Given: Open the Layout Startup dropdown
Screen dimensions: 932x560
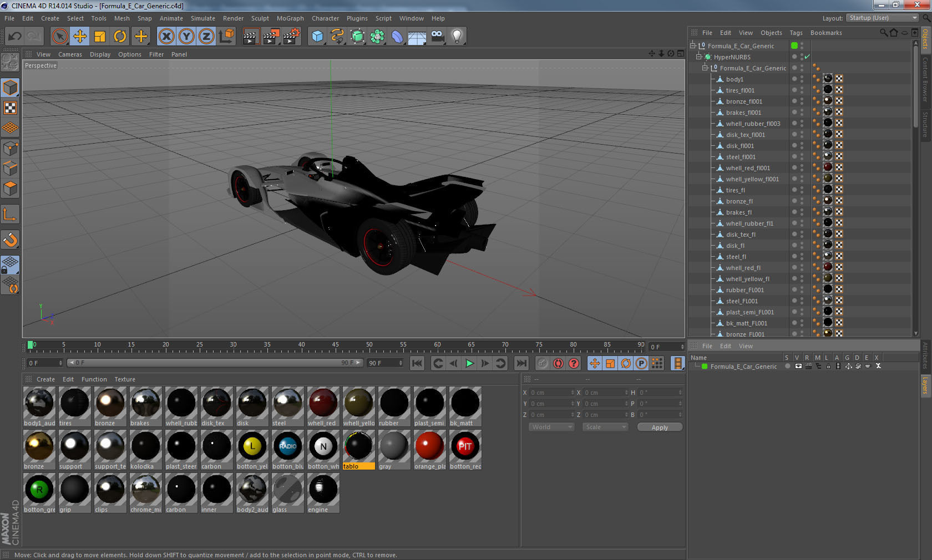Looking at the screenshot, I should coord(883,18).
